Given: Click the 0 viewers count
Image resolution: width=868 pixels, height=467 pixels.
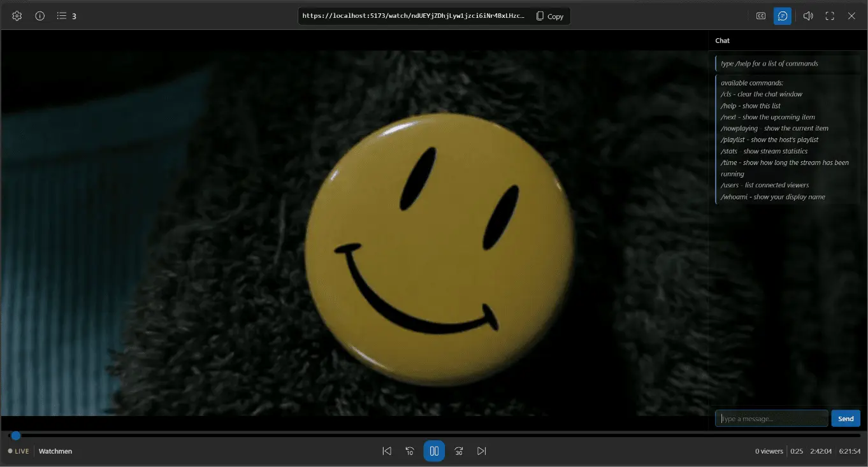Looking at the screenshot, I should coord(769,451).
